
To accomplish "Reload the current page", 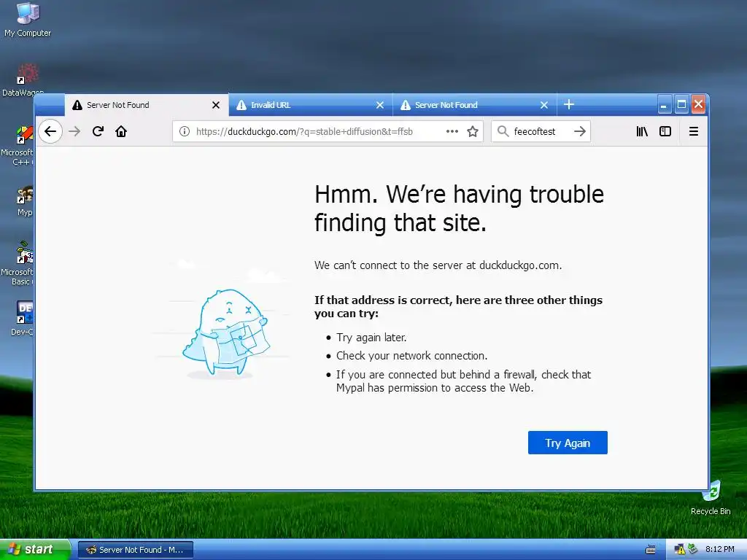I will click(x=98, y=131).
